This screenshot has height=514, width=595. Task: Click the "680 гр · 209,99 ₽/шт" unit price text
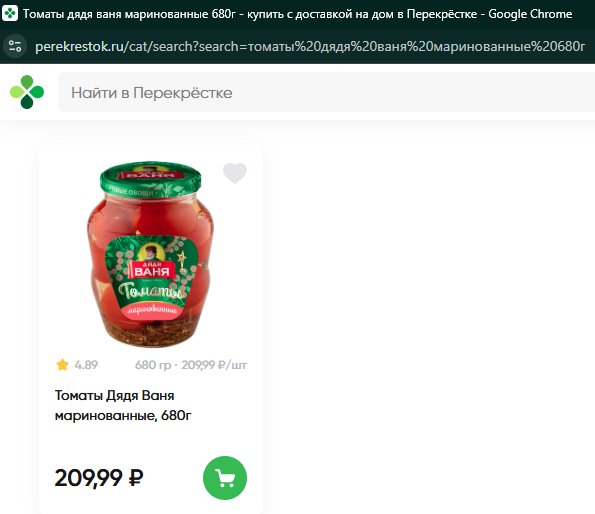pyautogui.click(x=191, y=365)
